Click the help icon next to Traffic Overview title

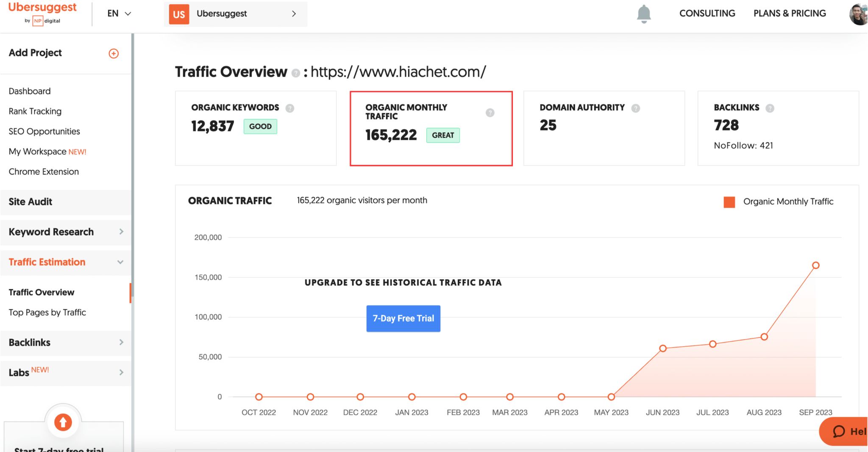[x=296, y=73]
